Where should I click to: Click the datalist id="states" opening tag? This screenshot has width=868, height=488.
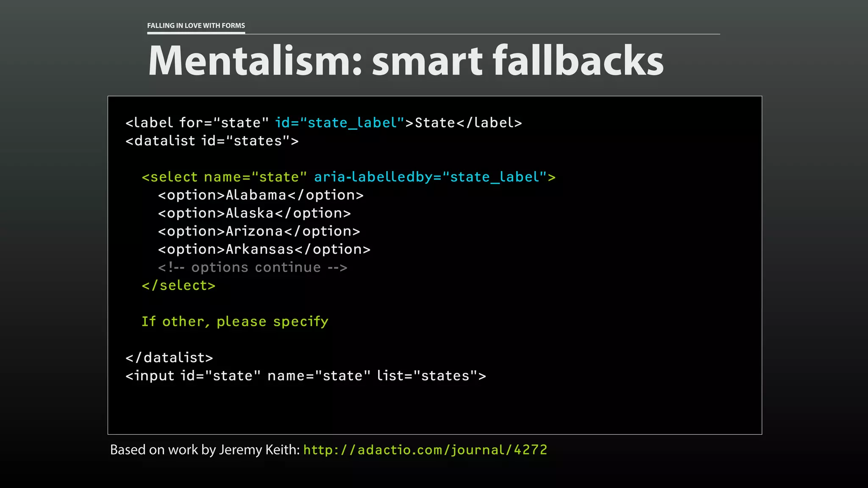coord(212,141)
